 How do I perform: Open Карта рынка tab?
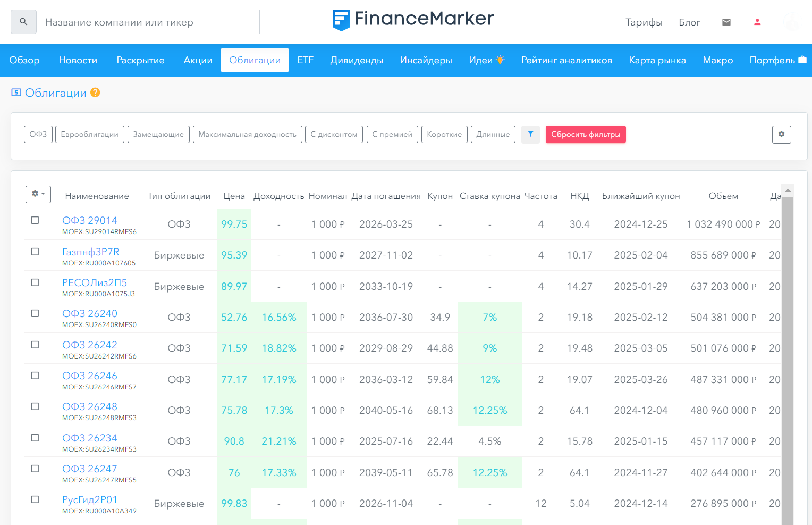tap(657, 60)
